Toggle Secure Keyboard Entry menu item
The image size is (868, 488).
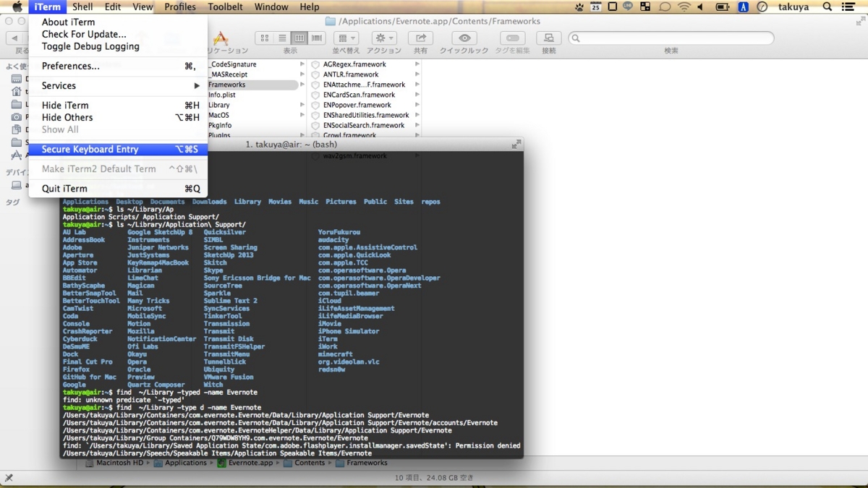(118, 149)
